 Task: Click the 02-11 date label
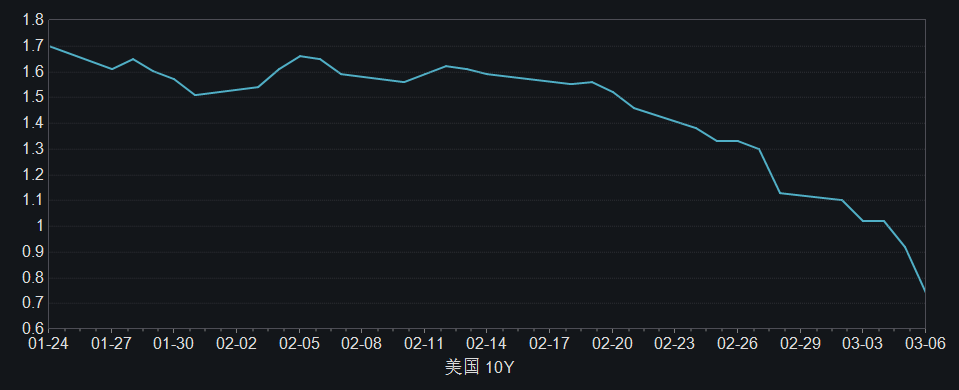[424, 344]
